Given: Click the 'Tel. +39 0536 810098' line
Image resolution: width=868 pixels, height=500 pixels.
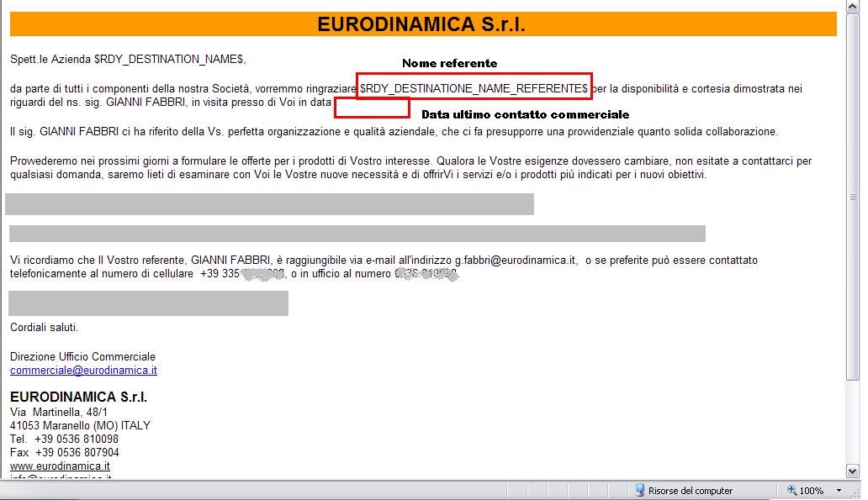Looking at the screenshot, I should pyautogui.click(x=64, y=439).
